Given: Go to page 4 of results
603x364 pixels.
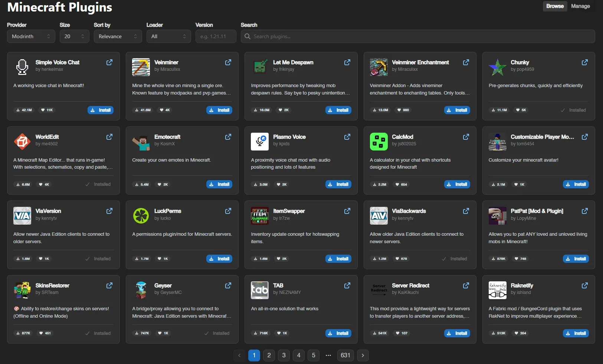Looking at the screenshot, I should [x=299, y=355].
